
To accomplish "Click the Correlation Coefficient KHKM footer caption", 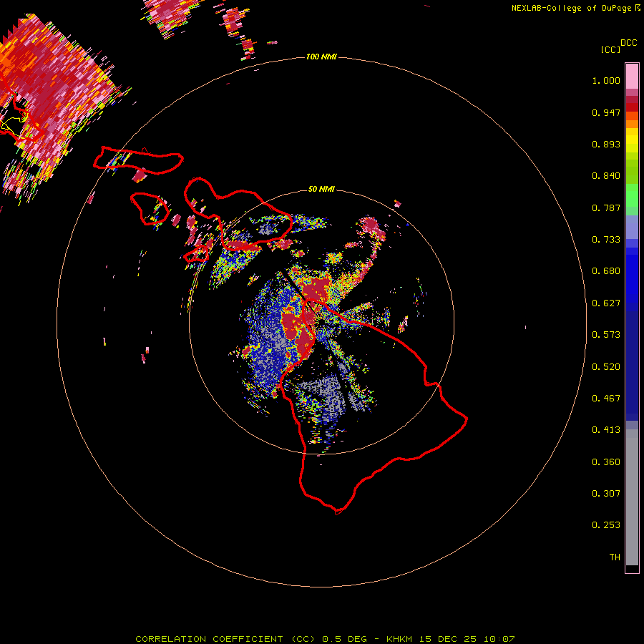I will click(325, 639).
